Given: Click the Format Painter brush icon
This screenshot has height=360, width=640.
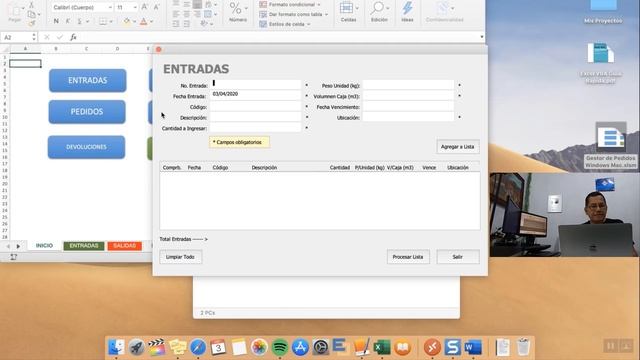Looking at the screenshot, I should 31,24.
